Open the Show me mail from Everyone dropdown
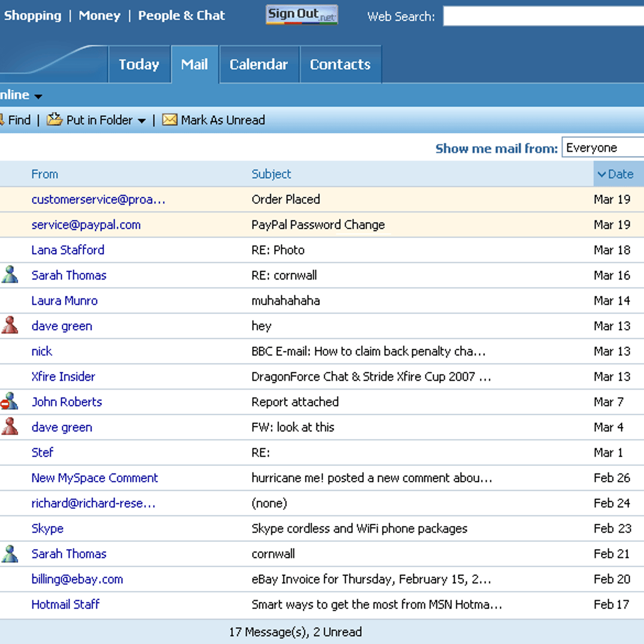 603,147
